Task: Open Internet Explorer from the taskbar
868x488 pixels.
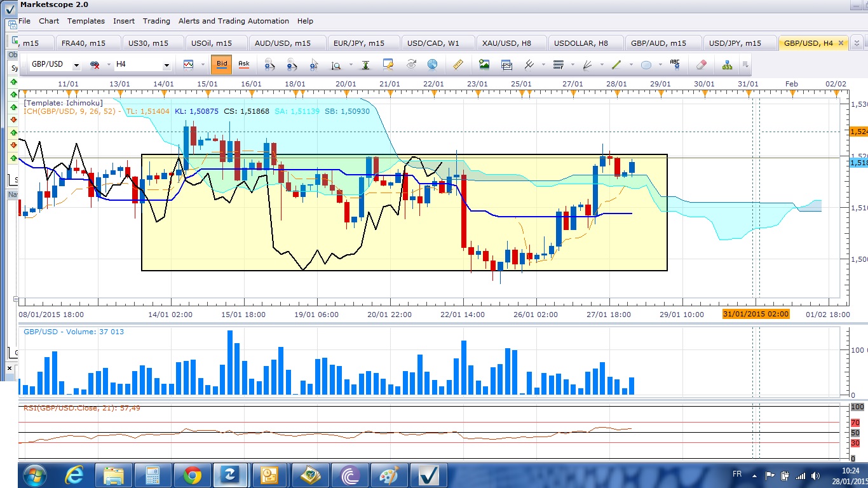Action: (76, 475)
